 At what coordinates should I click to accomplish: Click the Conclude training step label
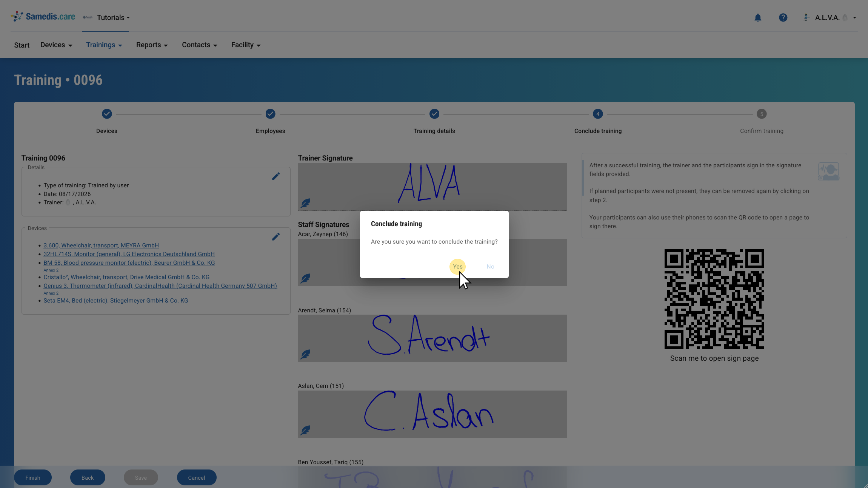point(598,131)
